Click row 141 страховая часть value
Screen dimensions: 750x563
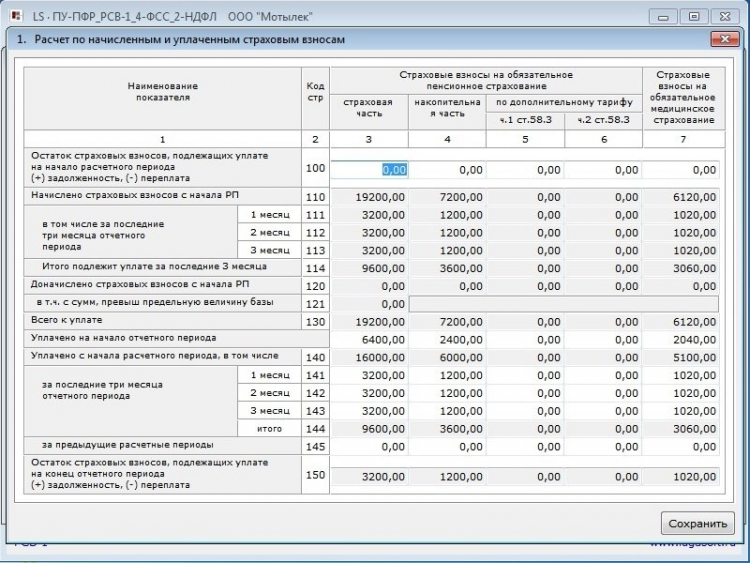pos(369,375)
